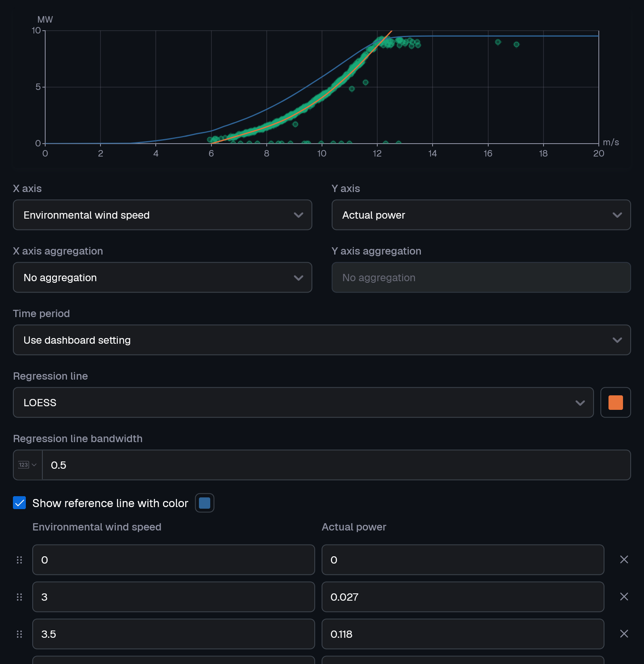Edit the regression line bandwidth field

(336, 465)
